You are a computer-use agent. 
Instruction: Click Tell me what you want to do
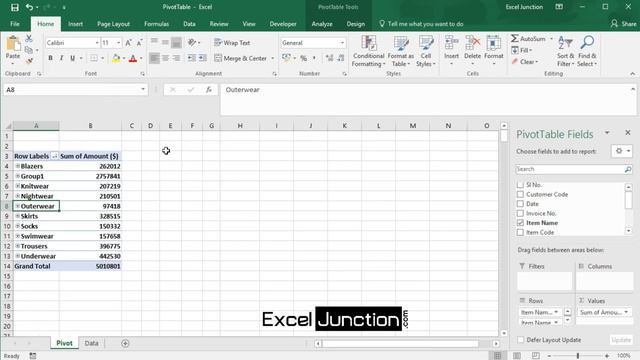(x=425, y=24)
